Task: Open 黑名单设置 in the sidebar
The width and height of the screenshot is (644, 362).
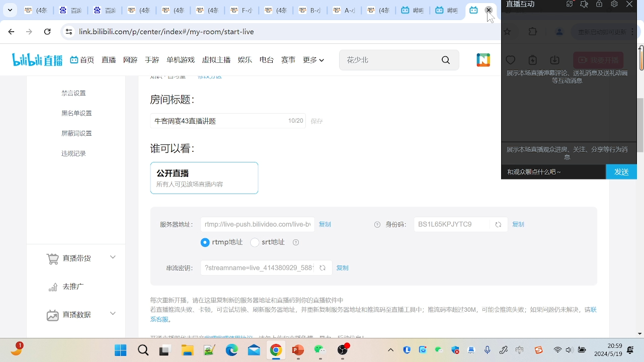Action: tap(77, 113)
